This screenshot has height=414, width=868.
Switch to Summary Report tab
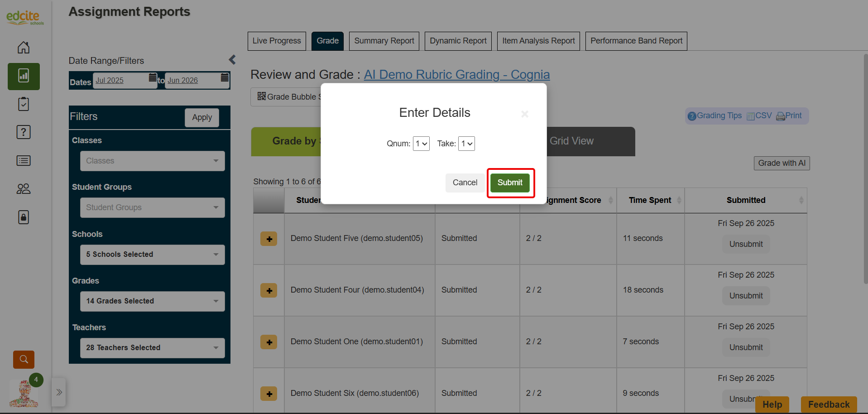(x=384, y=41)
